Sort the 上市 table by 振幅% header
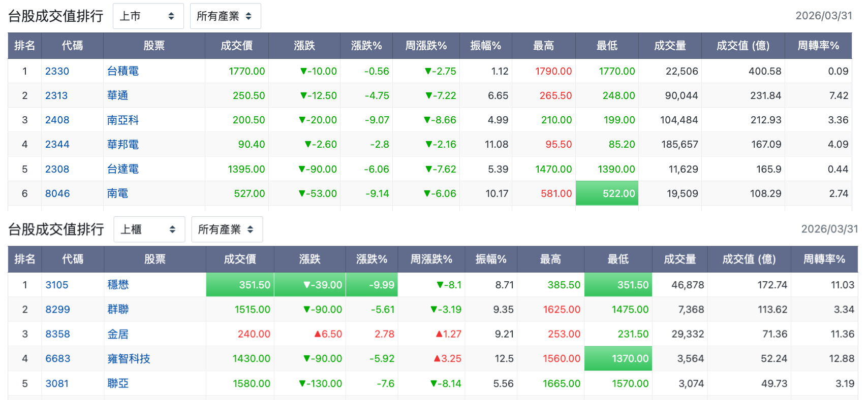The width and height of the screenshot is (868, 400). coord(485,46)
